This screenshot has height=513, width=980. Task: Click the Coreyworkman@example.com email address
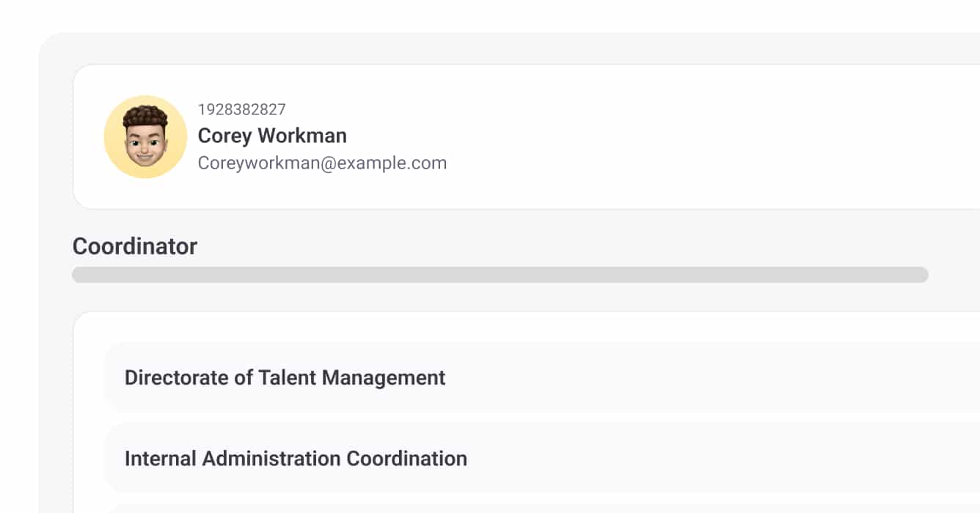pos(322,163)
